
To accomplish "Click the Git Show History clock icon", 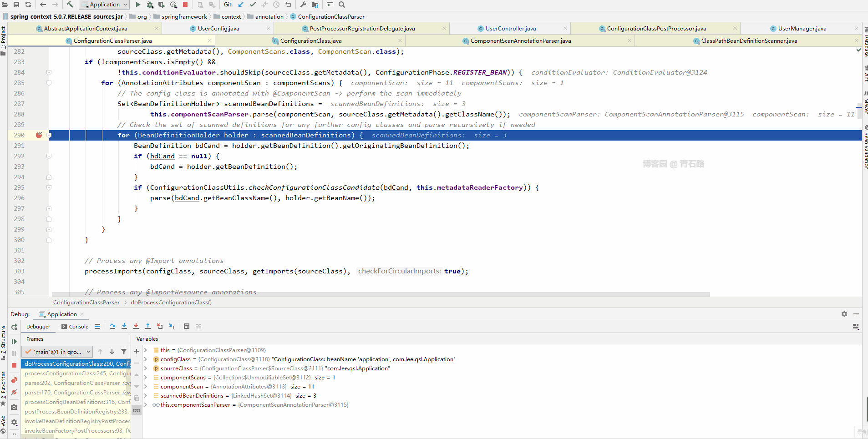I will click(276, 5).
